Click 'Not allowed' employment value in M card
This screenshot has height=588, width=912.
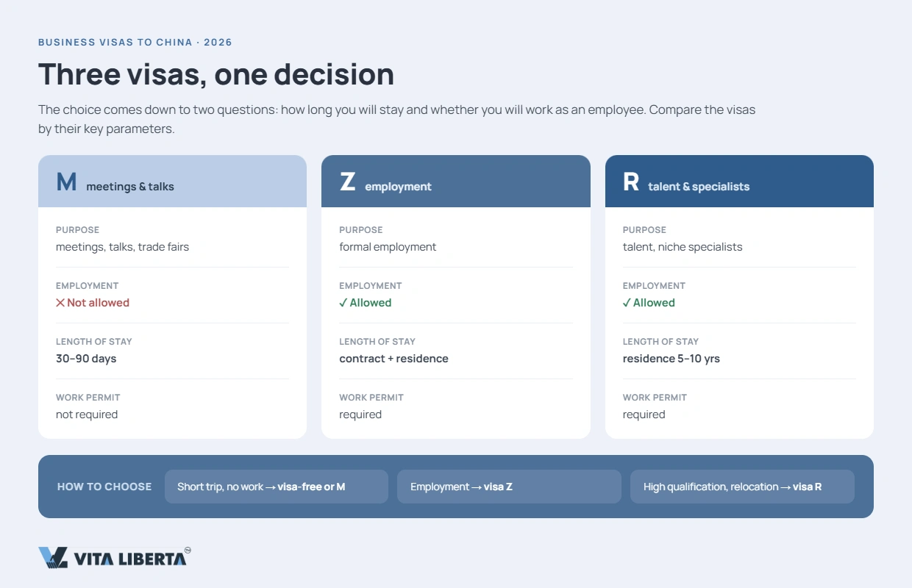[98, 303]
